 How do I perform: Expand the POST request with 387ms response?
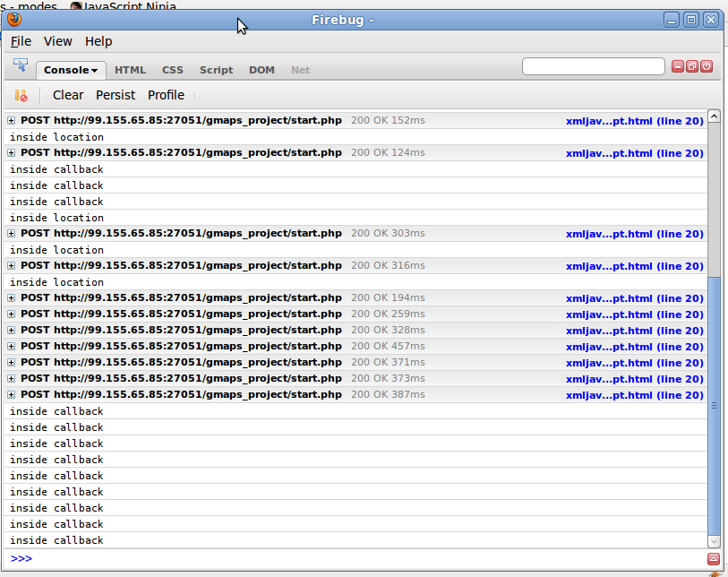tap(11, 395)
